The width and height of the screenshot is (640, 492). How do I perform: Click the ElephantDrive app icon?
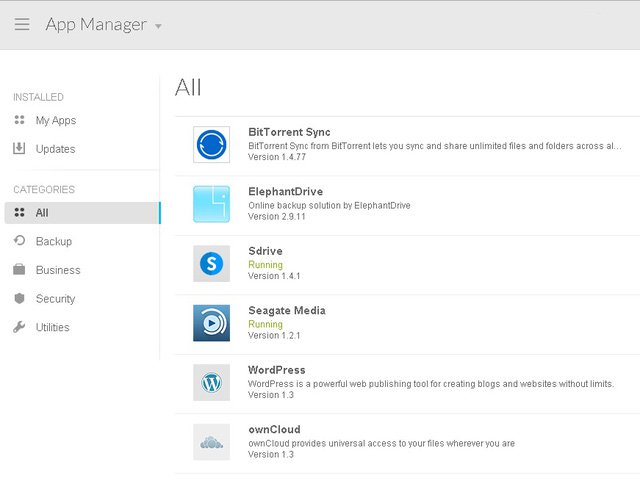[211, 204]
